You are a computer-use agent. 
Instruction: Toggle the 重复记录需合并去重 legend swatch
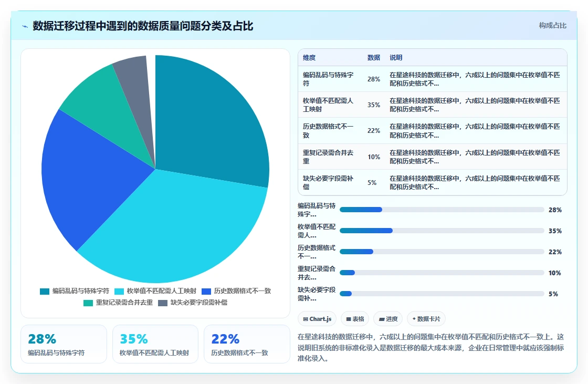88,303
